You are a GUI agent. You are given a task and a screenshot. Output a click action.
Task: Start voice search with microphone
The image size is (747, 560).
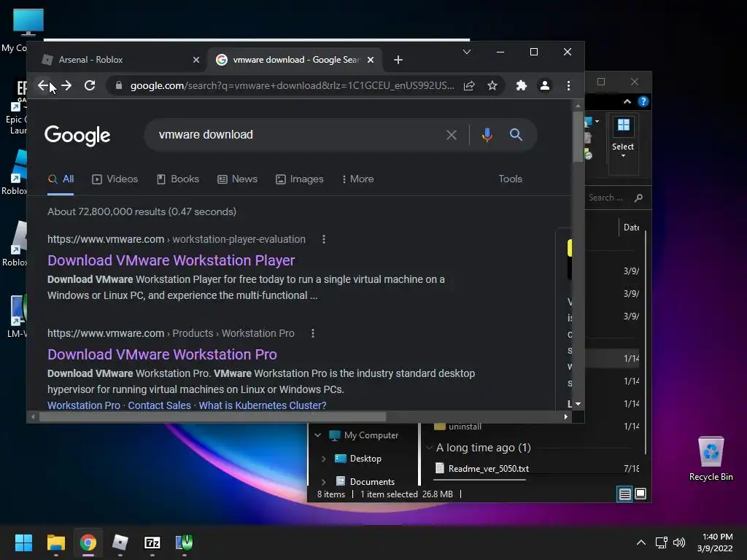click(x=487, y=135)
